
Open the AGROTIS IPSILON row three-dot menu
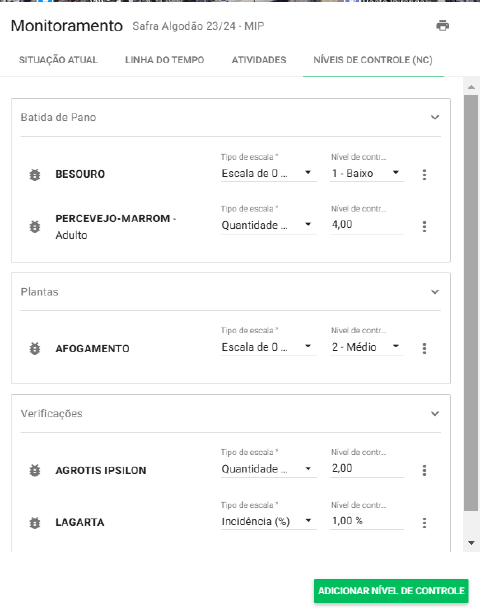click(424, 470)
